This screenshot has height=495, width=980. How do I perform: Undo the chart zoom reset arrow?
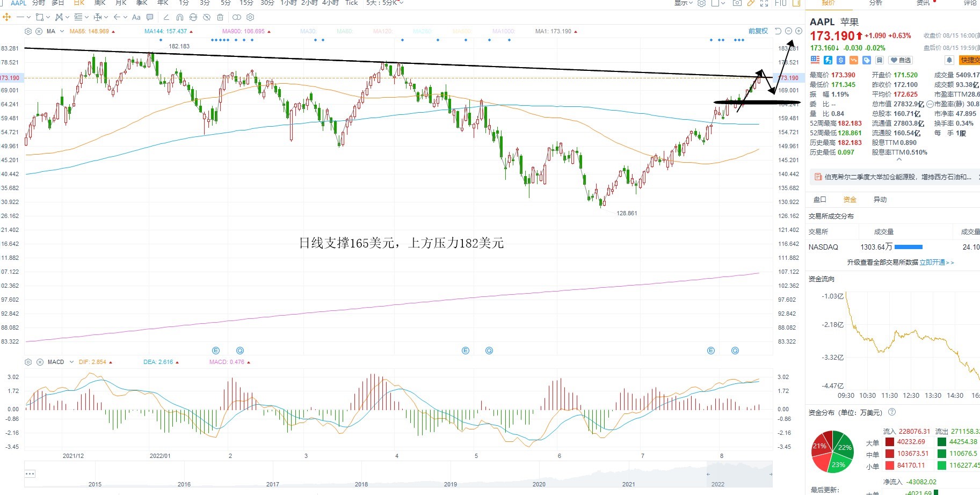(x=778, y=31)
